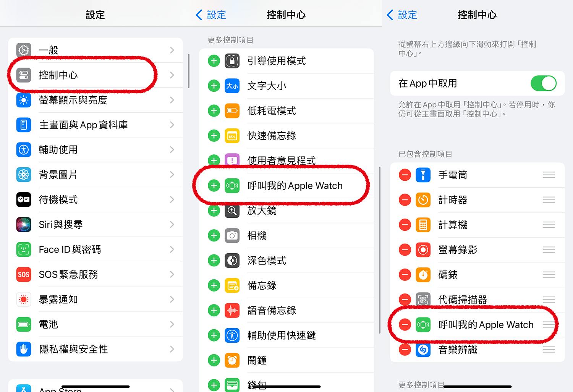Add 深色模式 with its green plus

pos(214,261)
